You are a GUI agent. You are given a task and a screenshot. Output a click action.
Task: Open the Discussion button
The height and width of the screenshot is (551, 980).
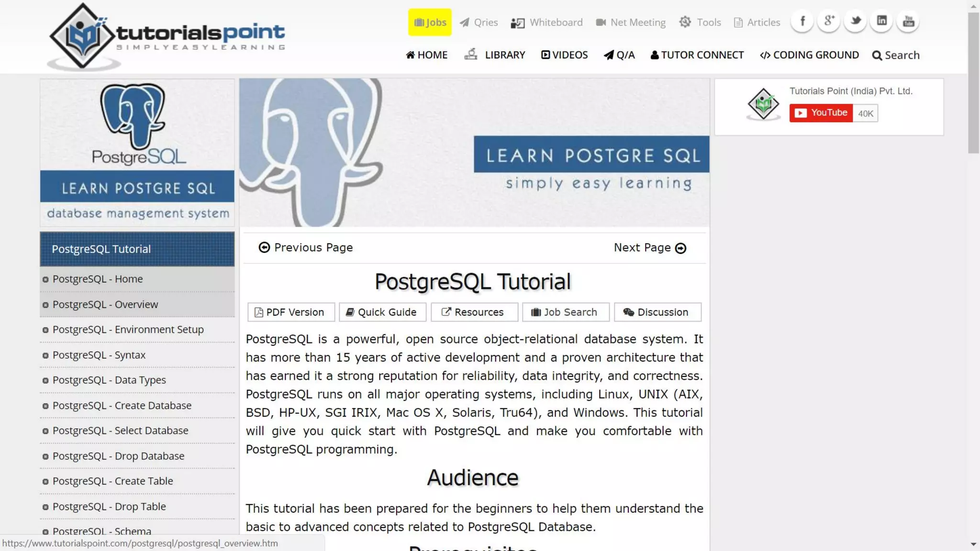click(657, 312)
